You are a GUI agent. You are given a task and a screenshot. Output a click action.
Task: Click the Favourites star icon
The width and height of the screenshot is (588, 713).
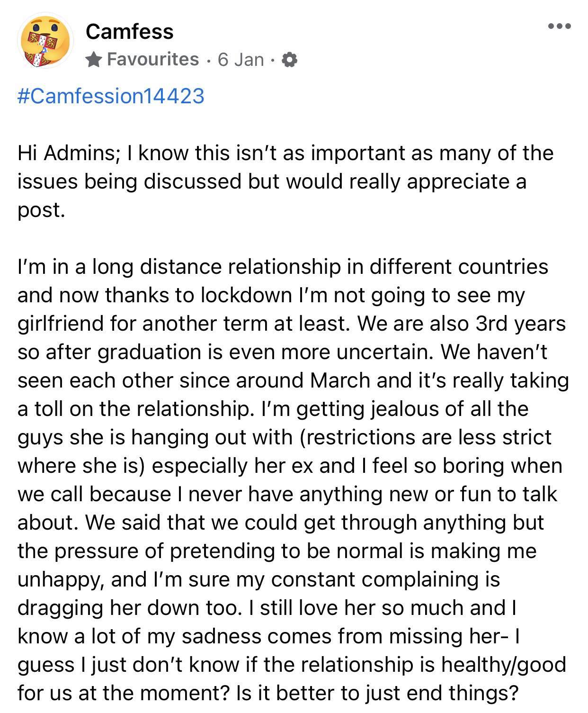coord(94,59)
